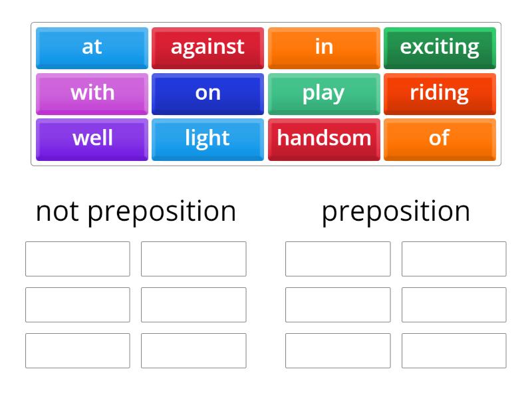Select the word tile "with"
The height and width of the screenshot is (399, 532).
click(x=91, y=93)
